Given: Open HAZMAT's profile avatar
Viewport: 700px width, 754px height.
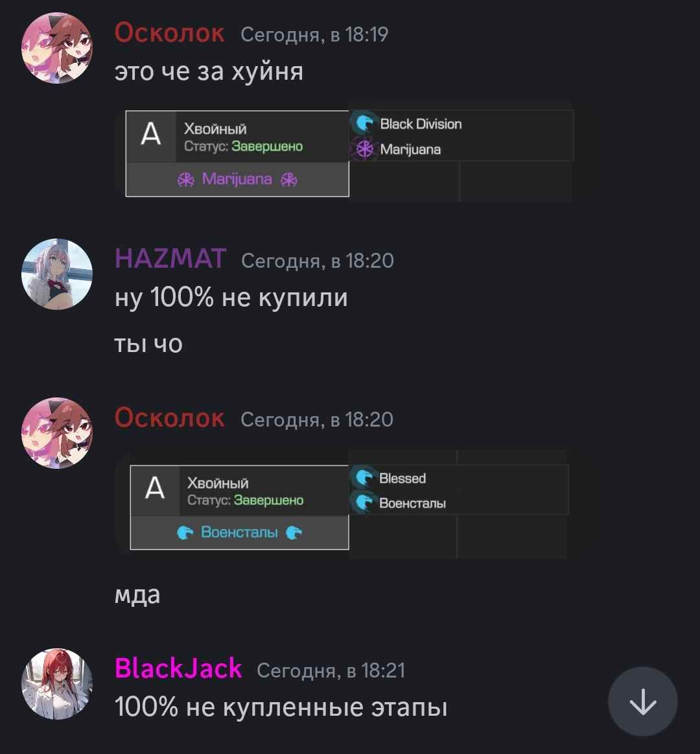Looking at the screenshot, I should pyautogui.click(x=57, y=274).
